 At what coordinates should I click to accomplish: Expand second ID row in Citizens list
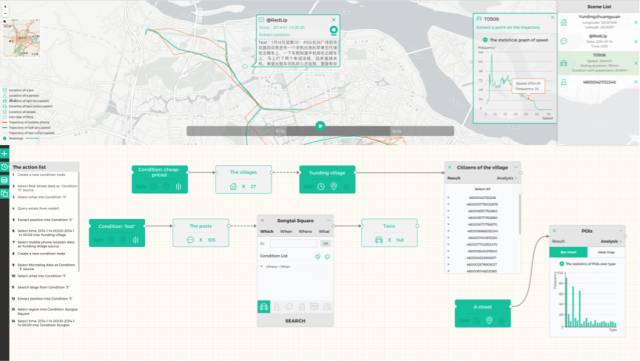(x=449, y=204)
